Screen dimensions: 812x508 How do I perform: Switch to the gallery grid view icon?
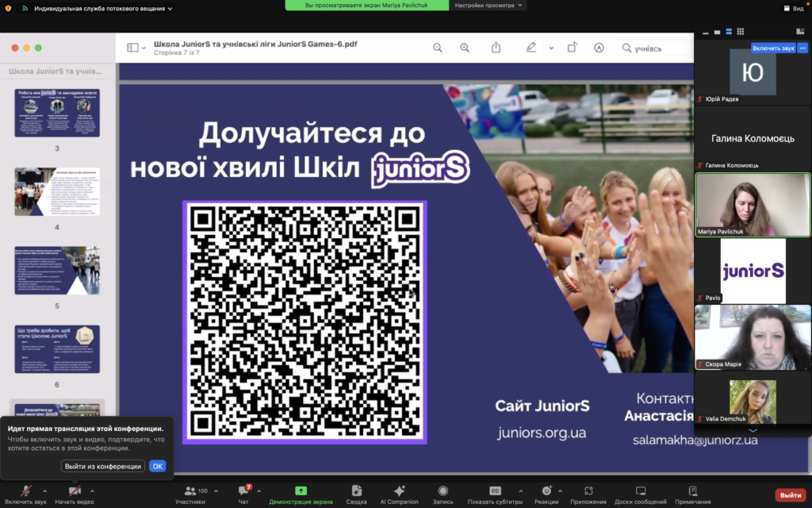(x=741, y=32)
